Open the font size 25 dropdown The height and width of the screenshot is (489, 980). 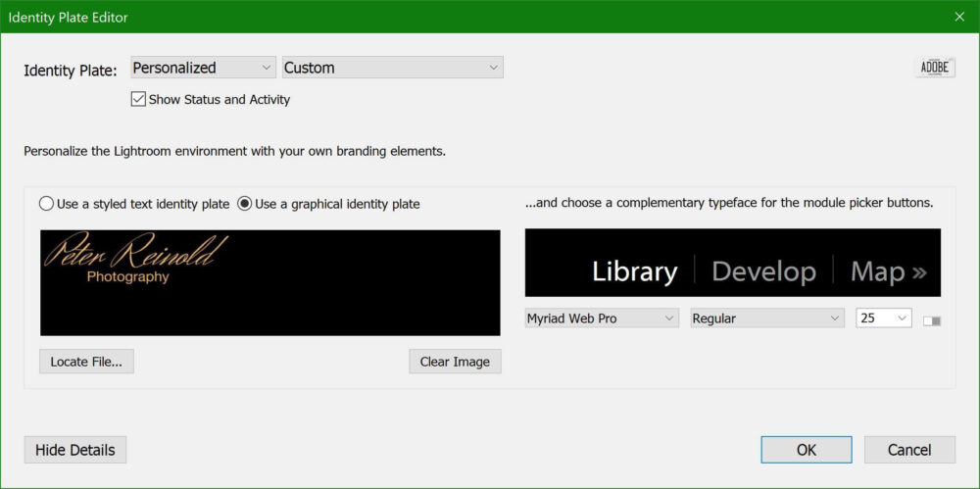tap(883, 318)
